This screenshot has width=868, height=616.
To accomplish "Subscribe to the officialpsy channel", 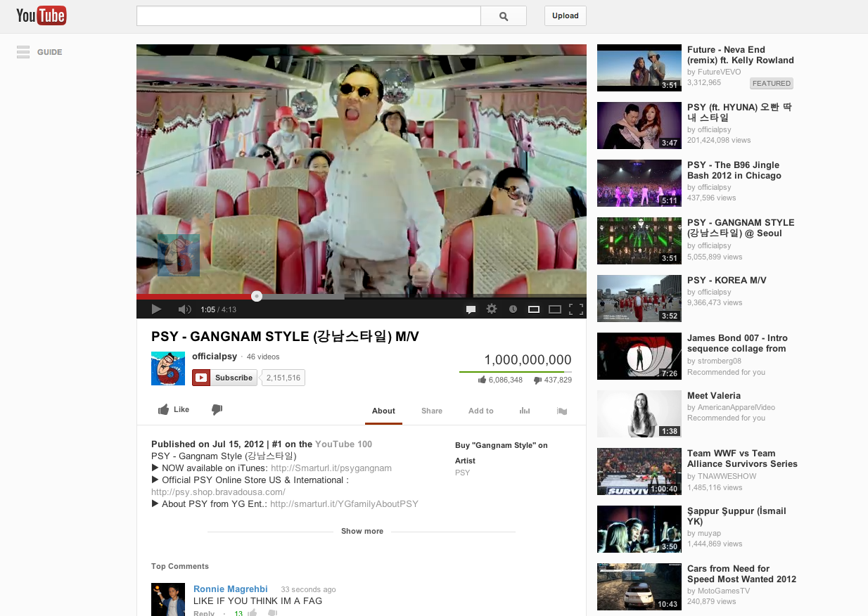I will coord(225,378).
